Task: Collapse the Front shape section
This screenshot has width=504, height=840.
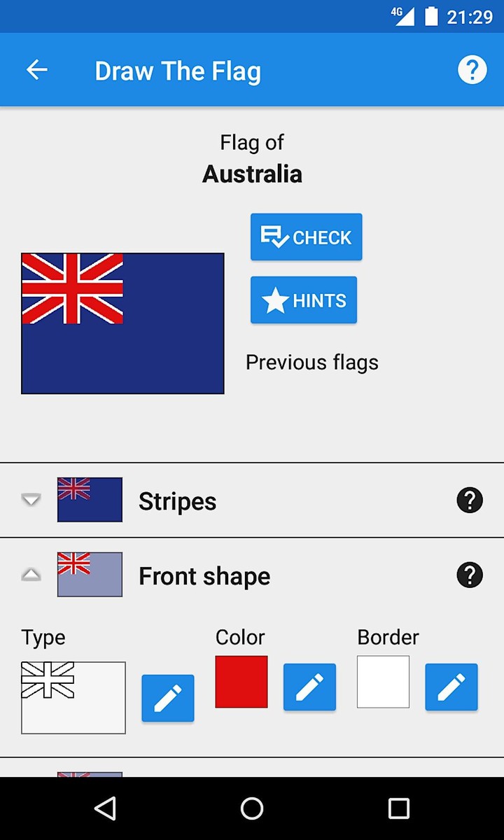Action: 31,575
